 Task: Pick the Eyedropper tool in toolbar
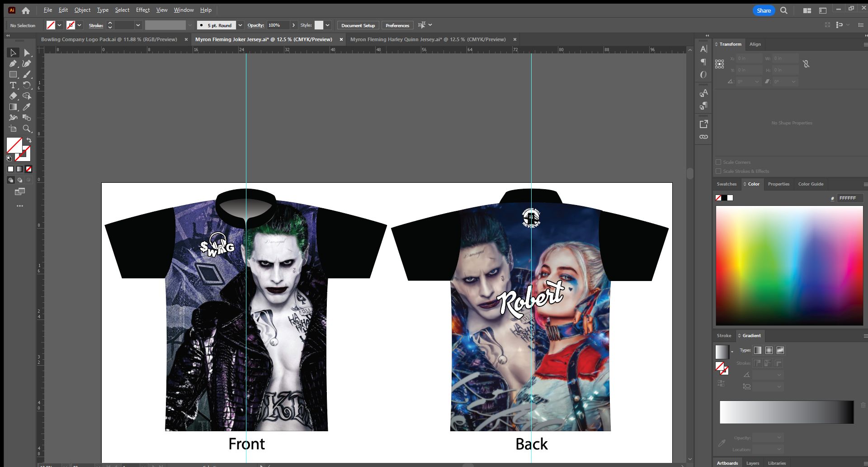pos(27,107)
